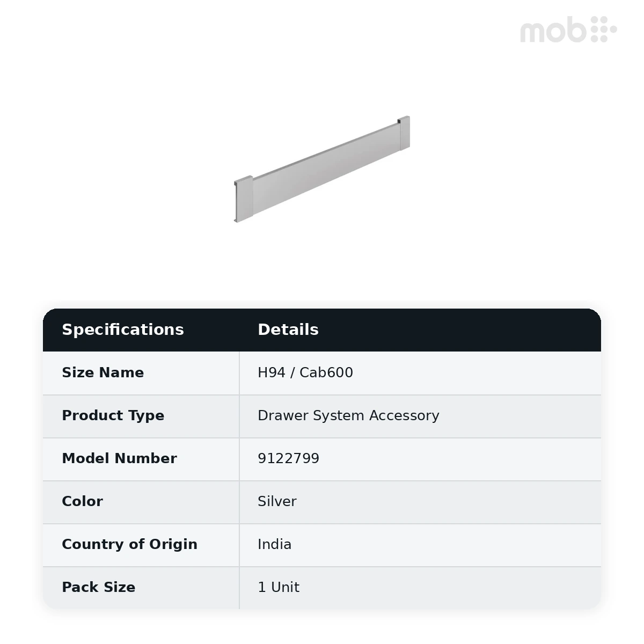Select the Size Name label
The width and height of the screenshot is (644, 644).
(103, 372)
